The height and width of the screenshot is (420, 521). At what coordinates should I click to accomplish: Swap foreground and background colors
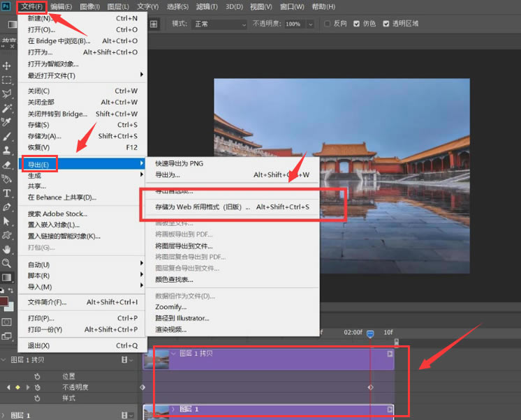(x=10, y=290)
